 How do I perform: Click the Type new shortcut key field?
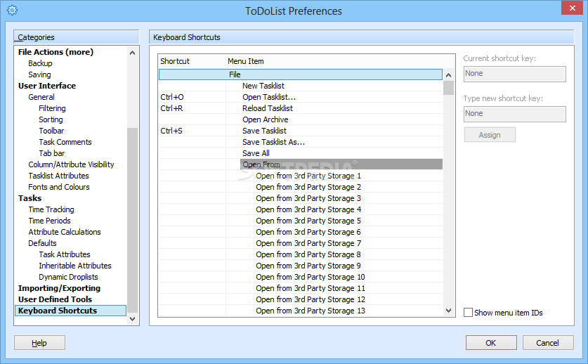tap(514, 114)
